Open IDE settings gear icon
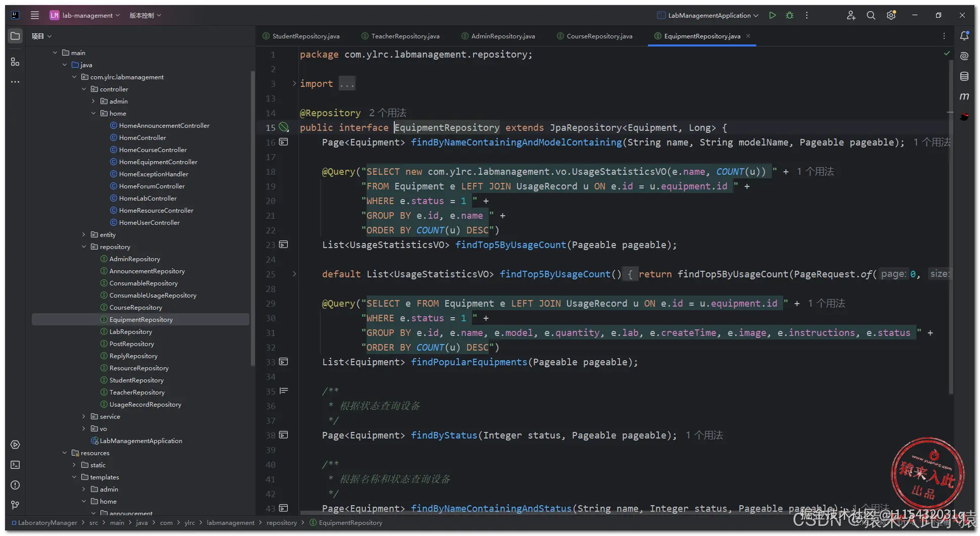This screenshot has height=536, width=980. 891,15
